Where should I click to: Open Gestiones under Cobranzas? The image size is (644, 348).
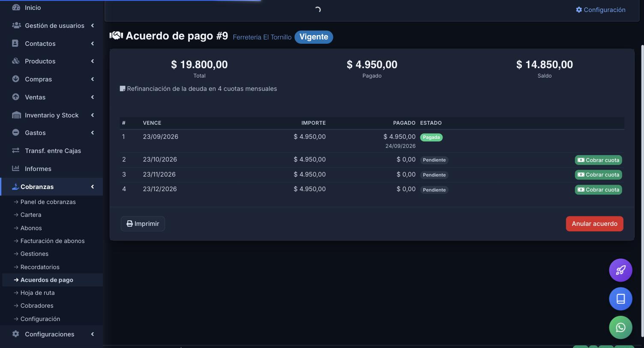34,254
